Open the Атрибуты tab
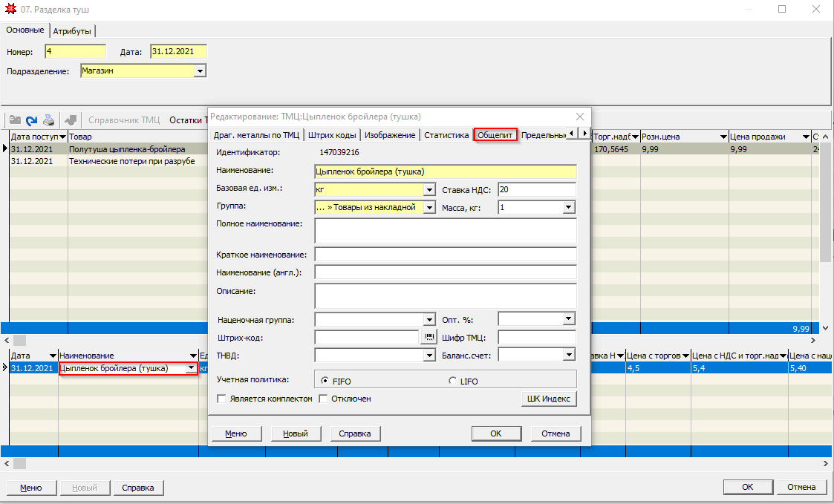The image size is (834, 504). (73, 31)
